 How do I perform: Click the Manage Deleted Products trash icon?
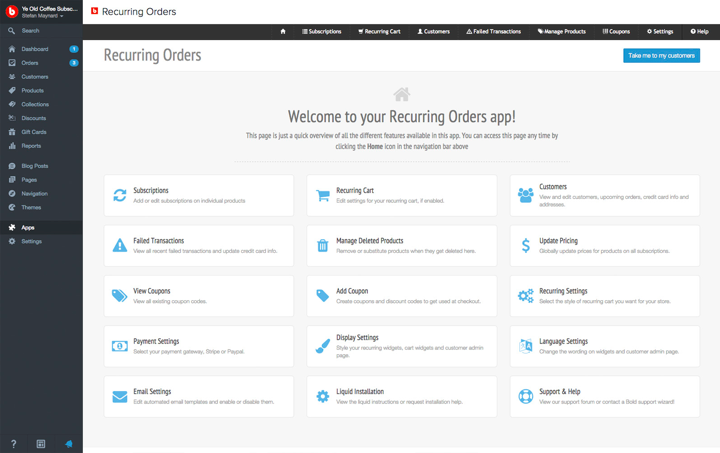323,245
